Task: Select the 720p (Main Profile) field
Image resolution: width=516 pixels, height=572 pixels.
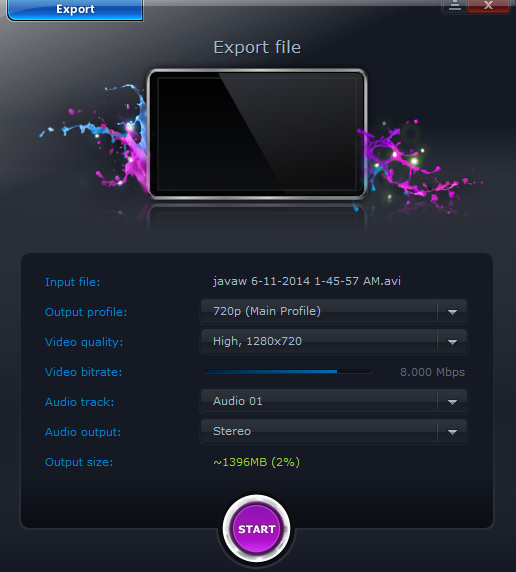Action: click(x=334, y=312)
